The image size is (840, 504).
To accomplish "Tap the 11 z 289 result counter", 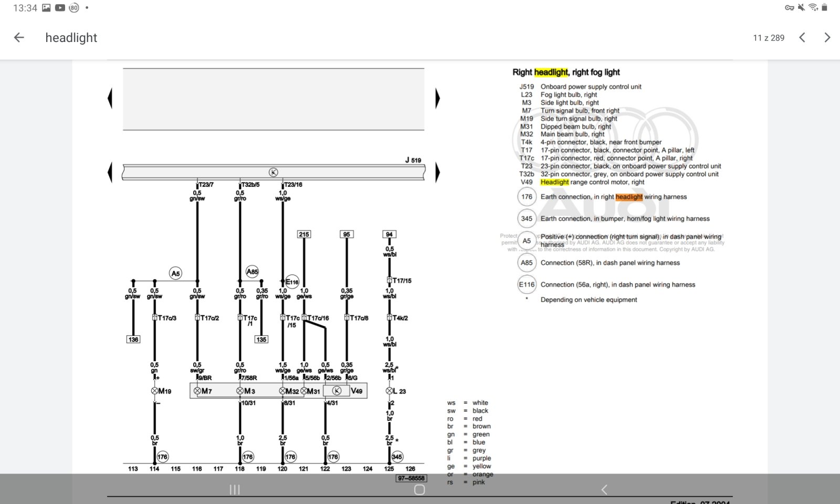I will pos(769,38).
